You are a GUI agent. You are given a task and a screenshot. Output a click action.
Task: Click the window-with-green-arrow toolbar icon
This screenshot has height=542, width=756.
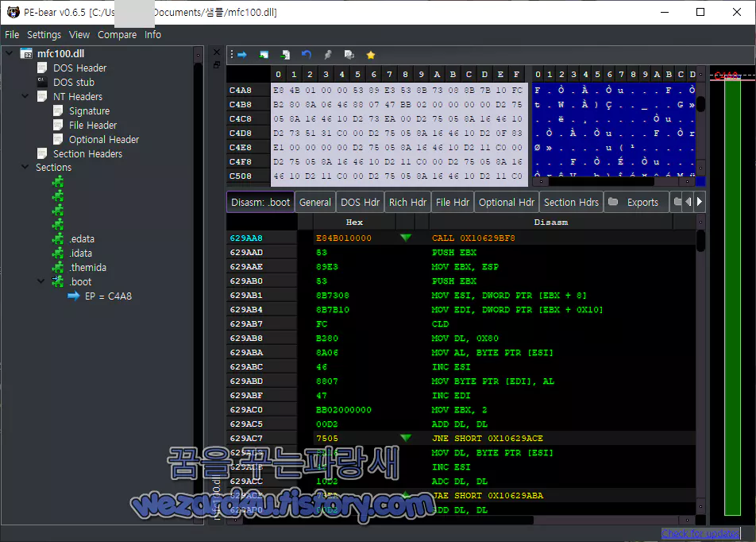(x=264, y=55)
